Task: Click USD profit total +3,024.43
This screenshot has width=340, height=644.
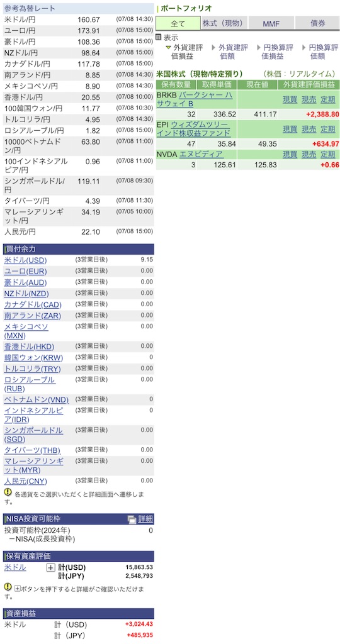Action: 139,625
